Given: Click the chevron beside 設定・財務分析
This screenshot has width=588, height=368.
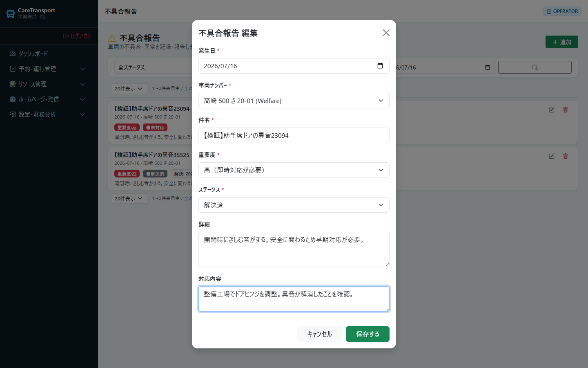Looking at the screenshot, I should [x=82, y=114].
